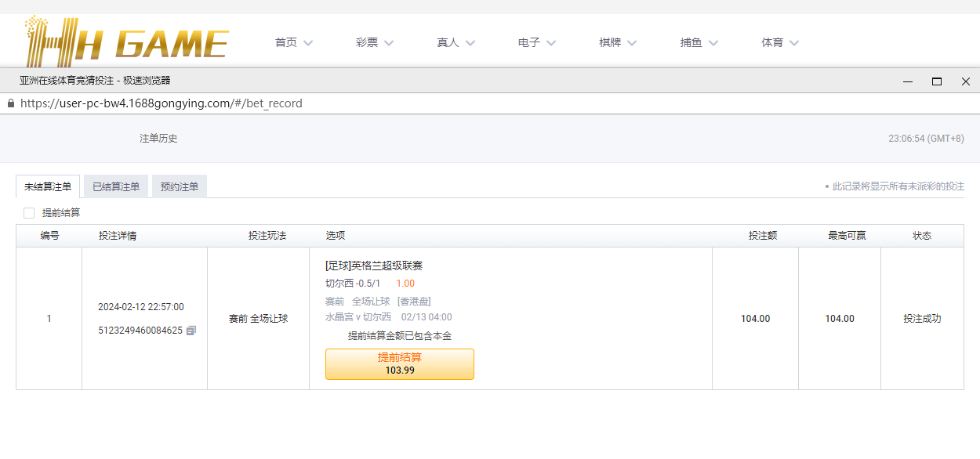
Task: Expand the 体育 menu chevron
Action: (794, 43)
